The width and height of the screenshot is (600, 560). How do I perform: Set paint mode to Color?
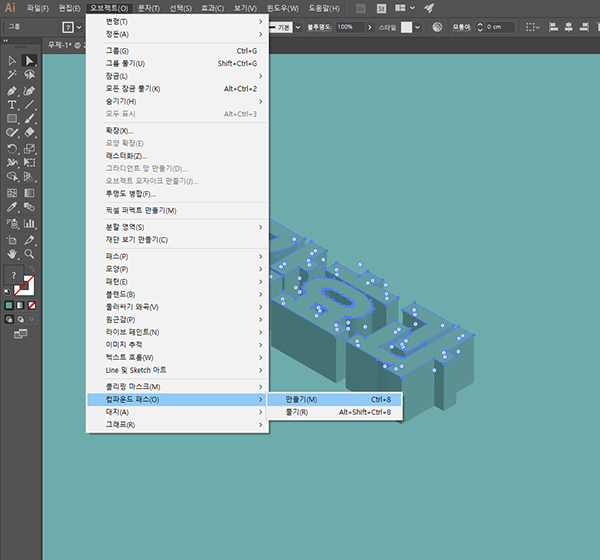(9, 305)
